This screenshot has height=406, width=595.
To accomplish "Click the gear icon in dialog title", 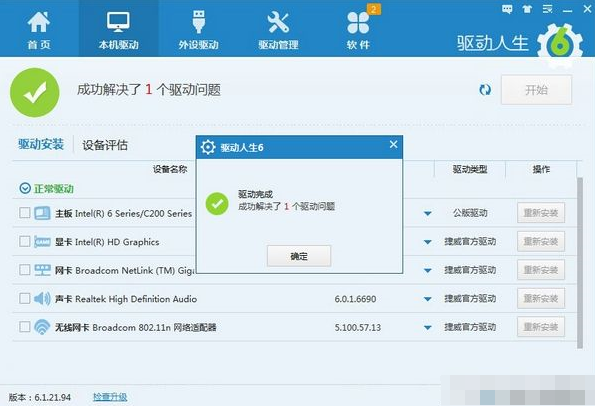I will coord(208,147).
